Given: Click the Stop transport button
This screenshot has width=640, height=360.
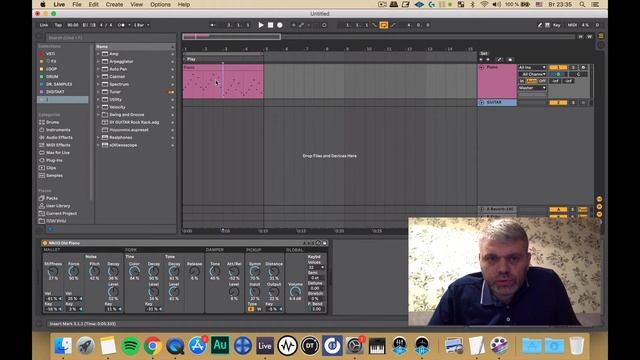Looking at the screenshot, I should tap(270, 25).
